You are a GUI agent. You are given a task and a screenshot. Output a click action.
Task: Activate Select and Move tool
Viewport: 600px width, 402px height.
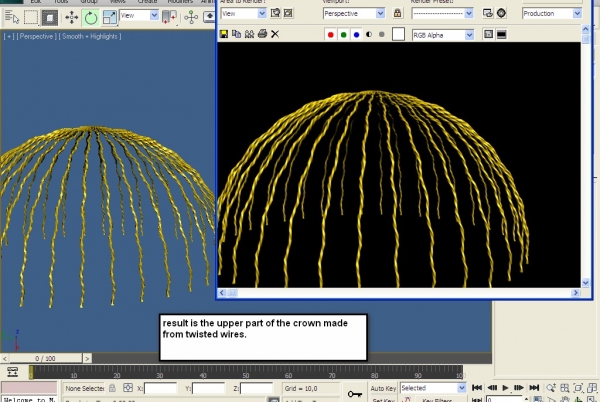tap(72, 17)
